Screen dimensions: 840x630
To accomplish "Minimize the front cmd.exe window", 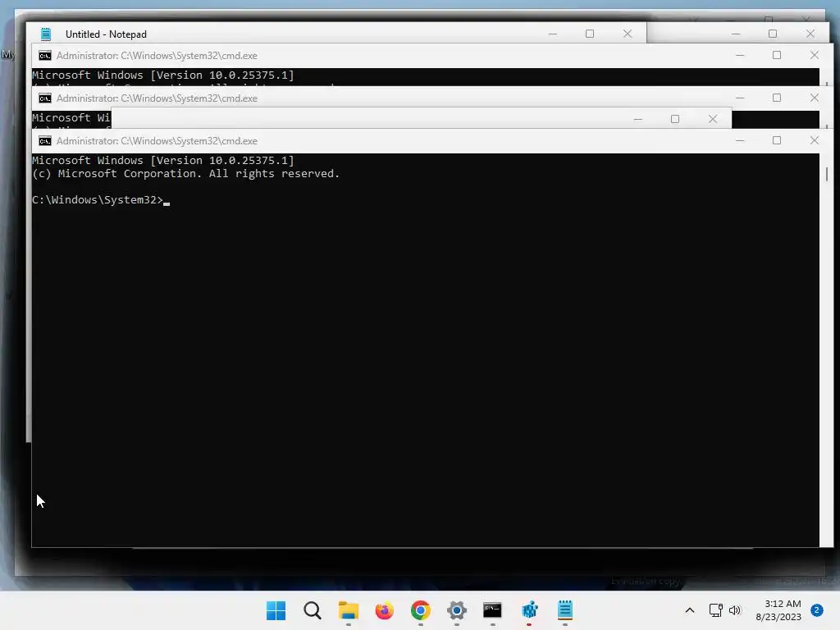I will pyautogui.click(x=740, y=140).
